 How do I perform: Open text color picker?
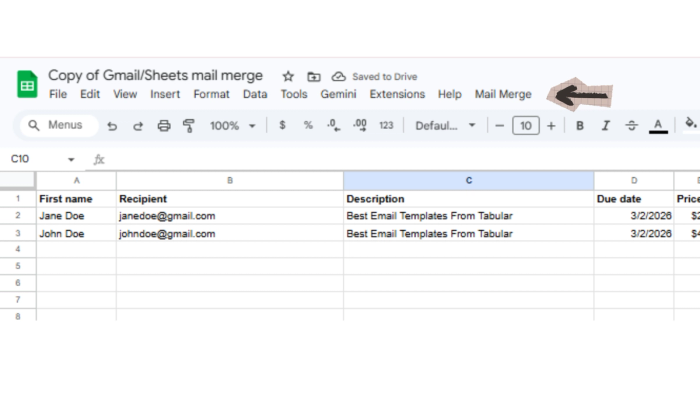point(658,126)
